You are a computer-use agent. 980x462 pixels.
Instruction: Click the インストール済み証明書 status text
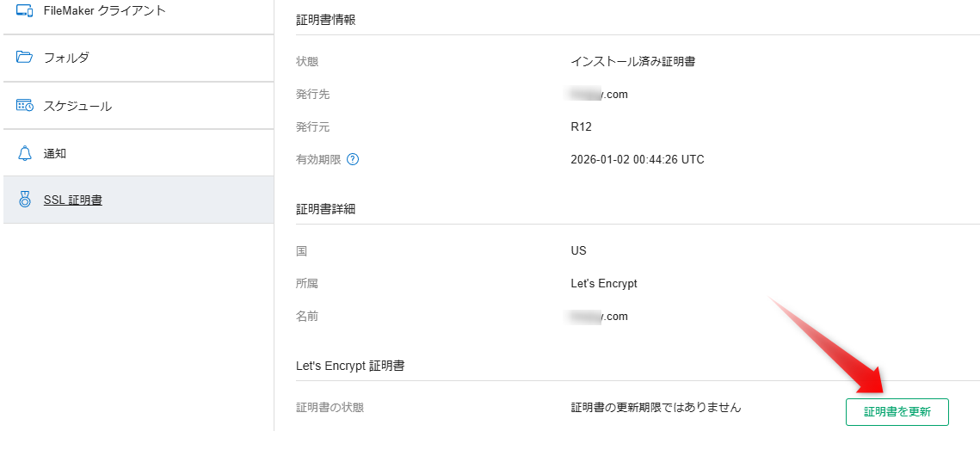(x=632, y=61)
